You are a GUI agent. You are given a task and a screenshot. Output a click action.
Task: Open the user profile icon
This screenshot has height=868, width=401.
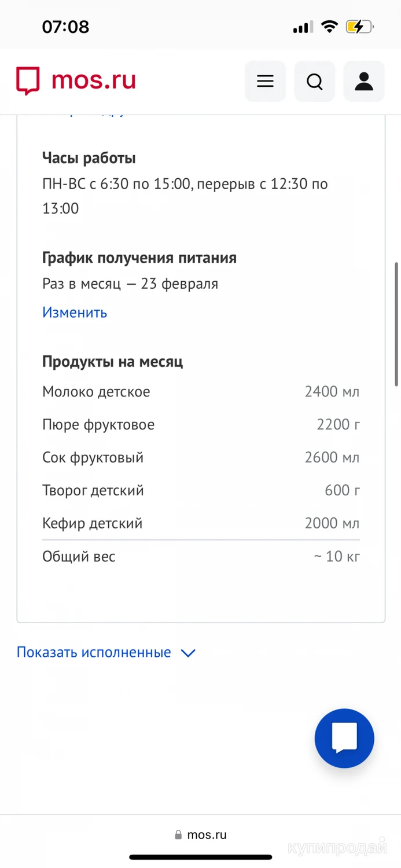[364, 82]
